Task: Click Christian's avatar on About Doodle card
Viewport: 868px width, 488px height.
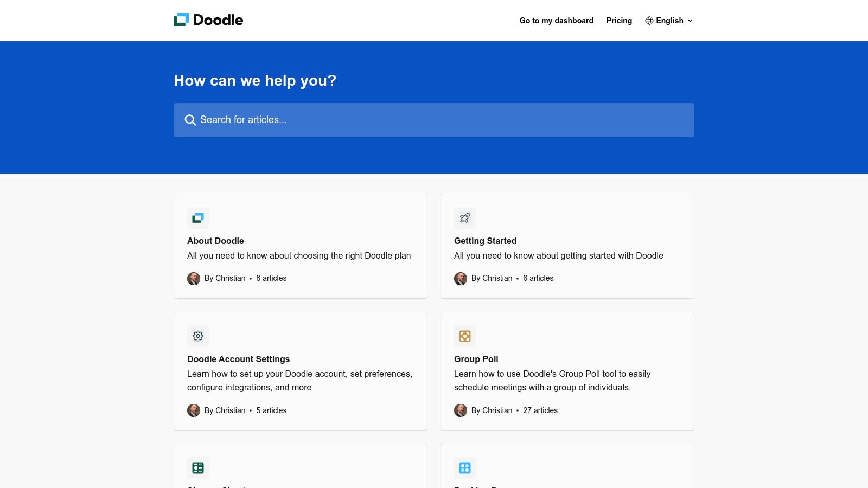Action: pyautogui.click(x=193, y=278)
